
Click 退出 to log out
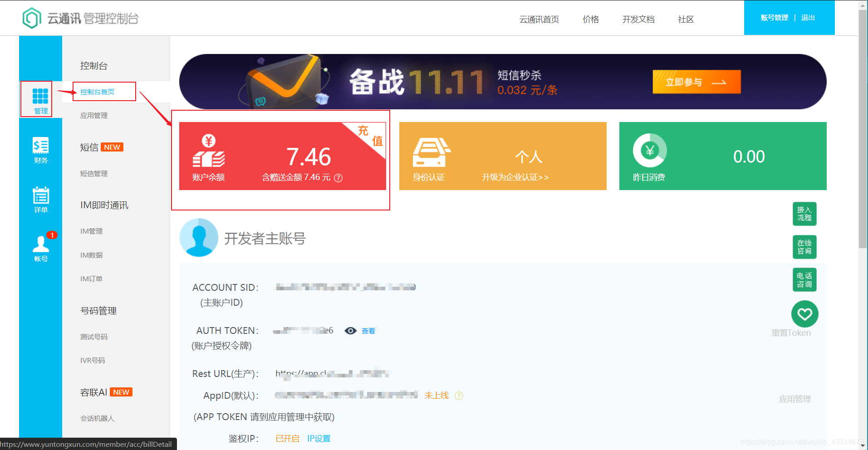[808, 18]
